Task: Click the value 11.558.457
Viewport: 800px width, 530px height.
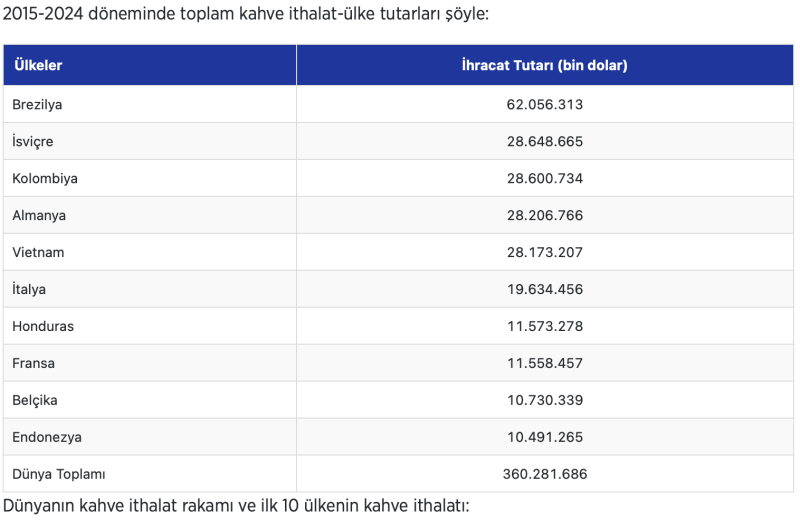Action: tap(544, 363)
